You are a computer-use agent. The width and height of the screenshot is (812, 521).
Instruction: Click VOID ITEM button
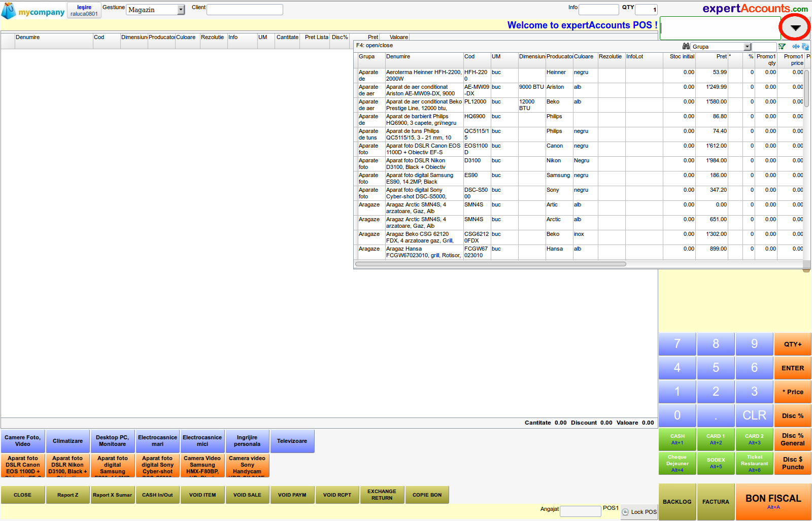pos(202,495)
